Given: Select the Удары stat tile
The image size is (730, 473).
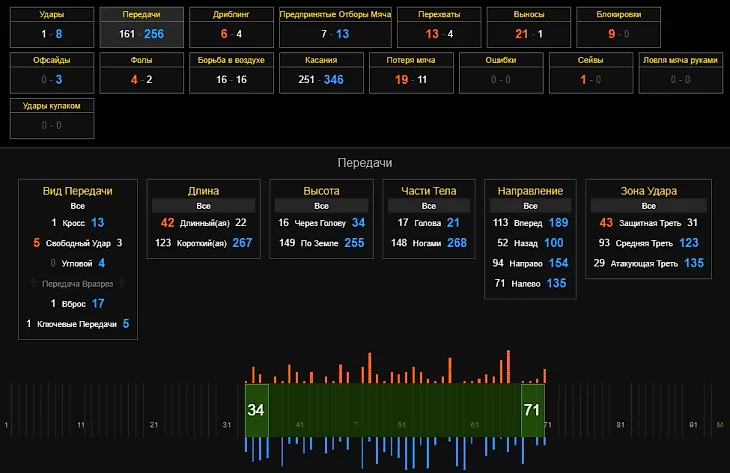Looking at the screenshot, I should coord(50,26).
